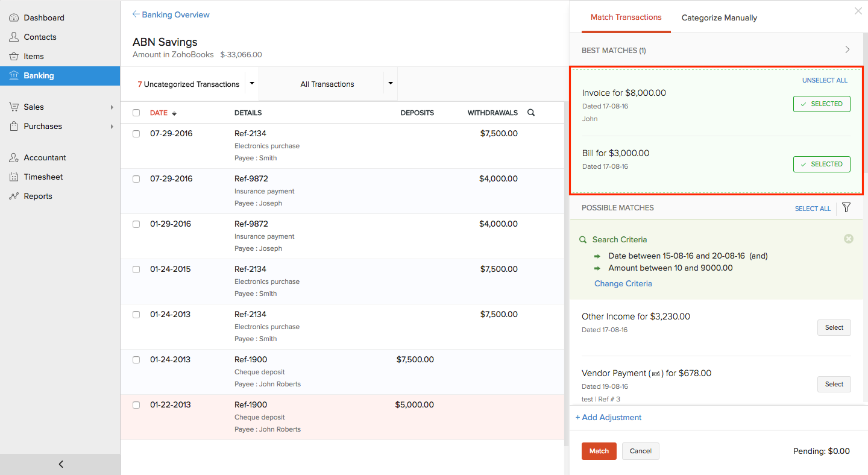Viewport: 868px width, 475px height.
Task: Collapse the sidebar using the bottom chevron
Action: click(60, 464)
